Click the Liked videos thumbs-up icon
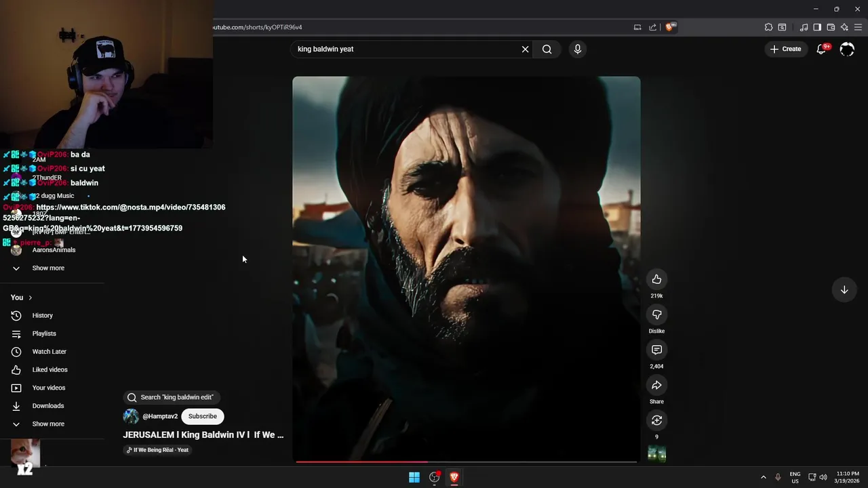Screen dimensions: 868x488 click(16, 370)
